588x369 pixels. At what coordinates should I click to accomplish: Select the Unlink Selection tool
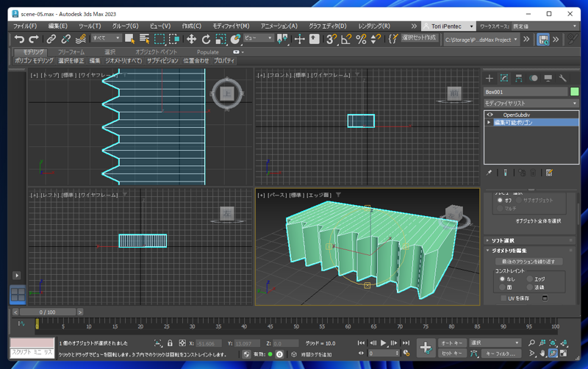pyautogui.click(x=65, y=39)
